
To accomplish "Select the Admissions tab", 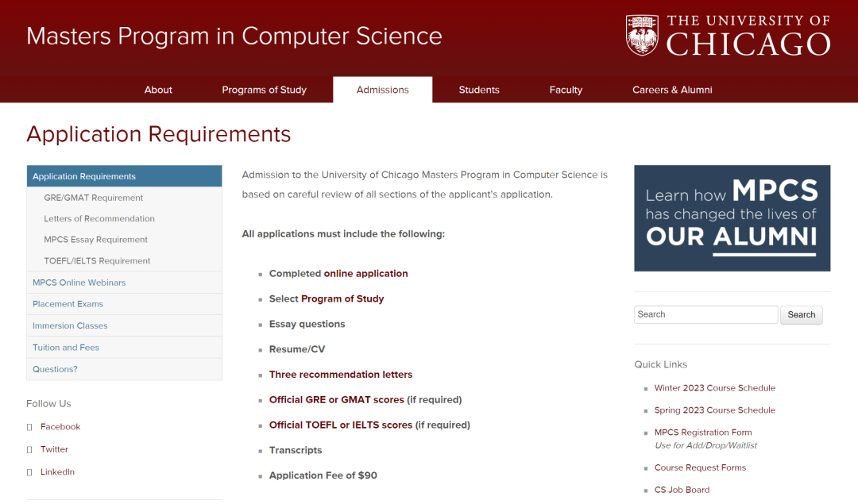I will [x=382, y=90].
